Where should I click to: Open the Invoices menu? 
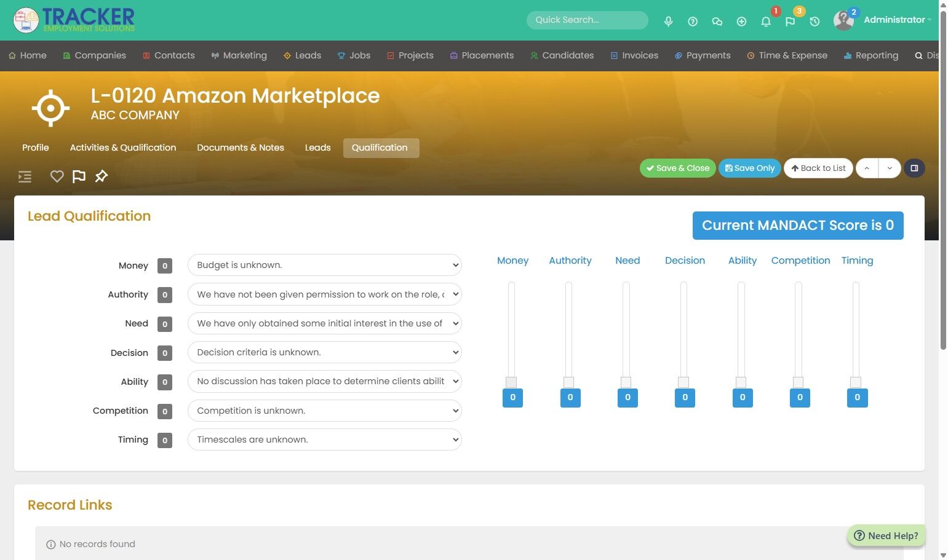634,55
